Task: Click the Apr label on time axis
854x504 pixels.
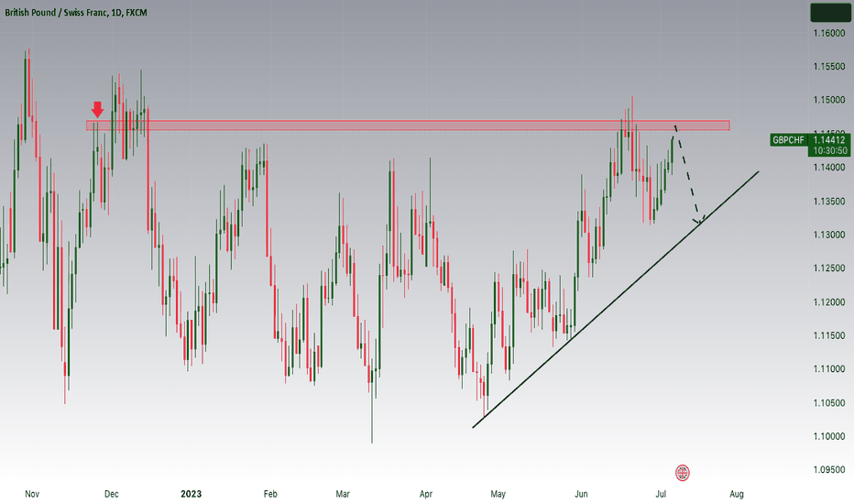Action: click(426, 494)
